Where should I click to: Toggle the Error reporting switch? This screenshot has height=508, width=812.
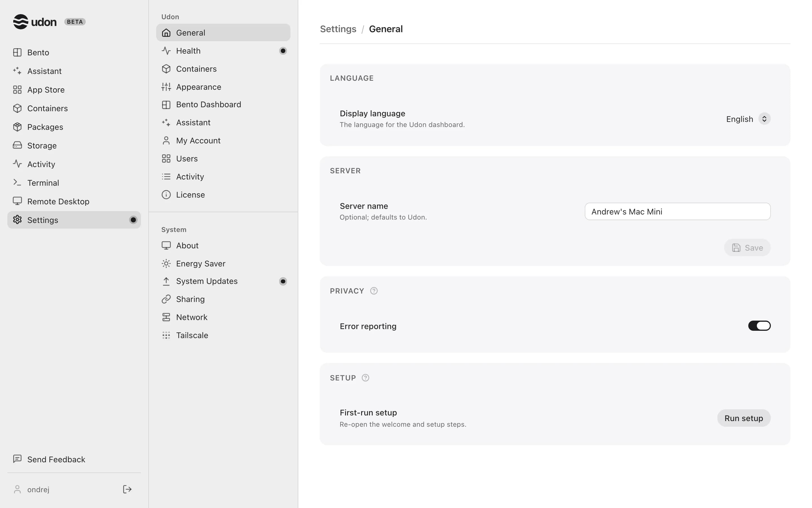click(759, 326)
